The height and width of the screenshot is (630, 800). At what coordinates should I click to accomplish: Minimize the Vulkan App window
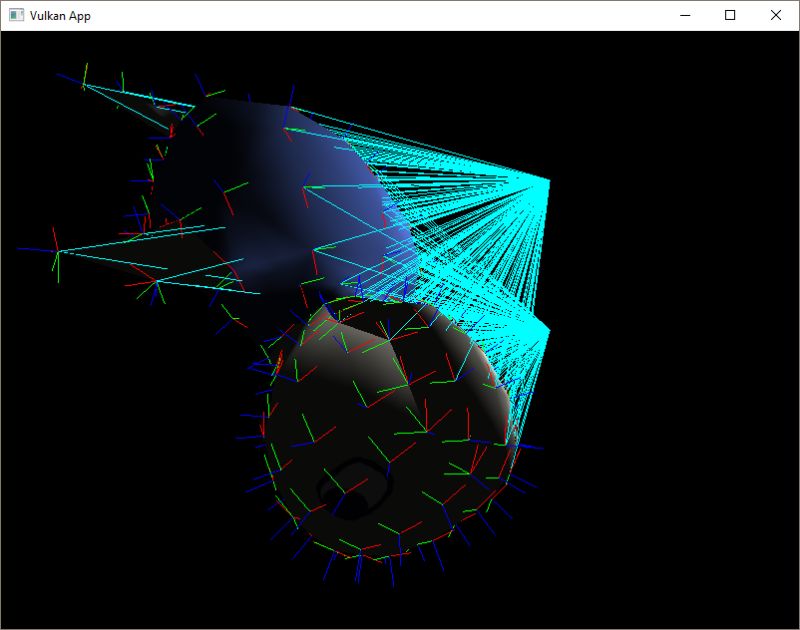point(686,16)
